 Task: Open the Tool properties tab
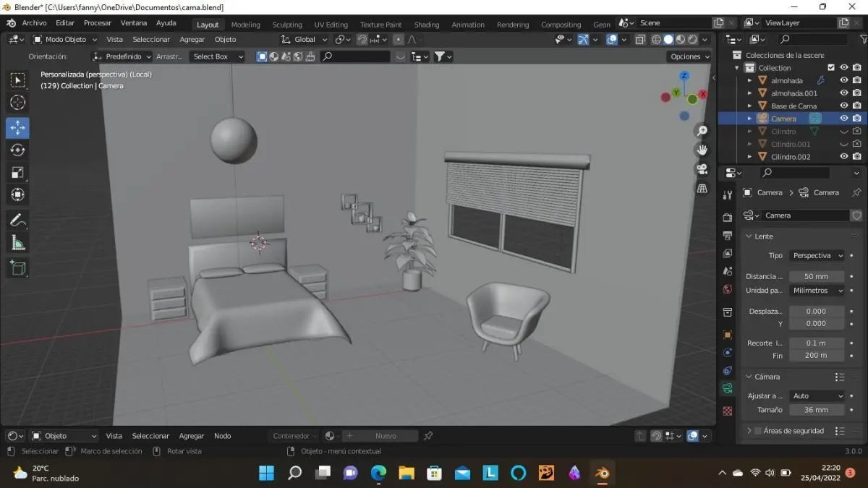point(728,195)
